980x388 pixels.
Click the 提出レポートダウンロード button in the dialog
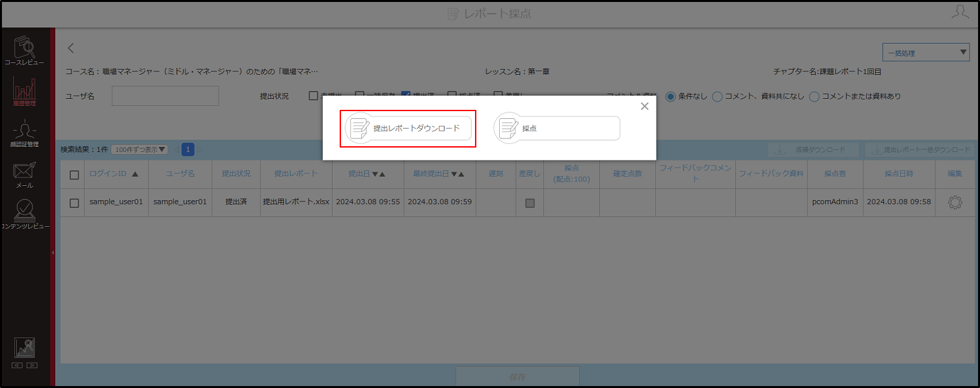[408, 128]
